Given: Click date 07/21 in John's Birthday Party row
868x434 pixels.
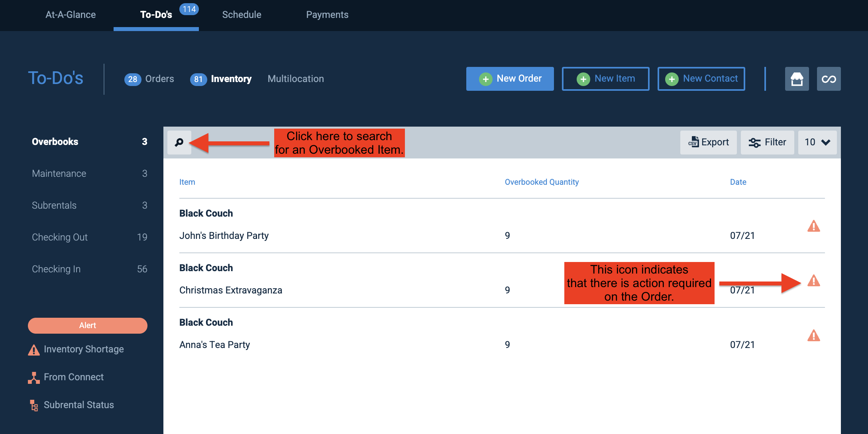Looking at the screenshot, I should [x=742, y=236].
